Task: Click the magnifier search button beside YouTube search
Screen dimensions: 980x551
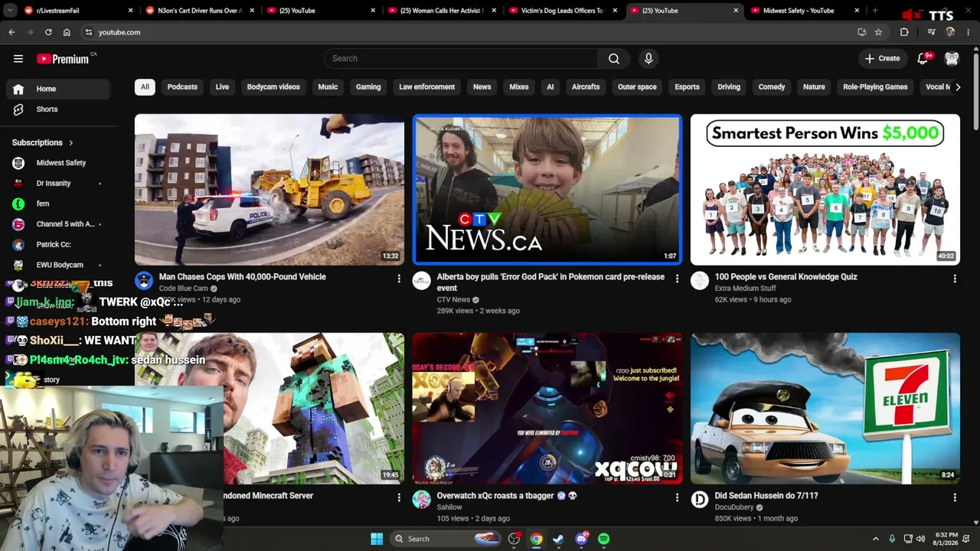Action: [x=614, y=58]
